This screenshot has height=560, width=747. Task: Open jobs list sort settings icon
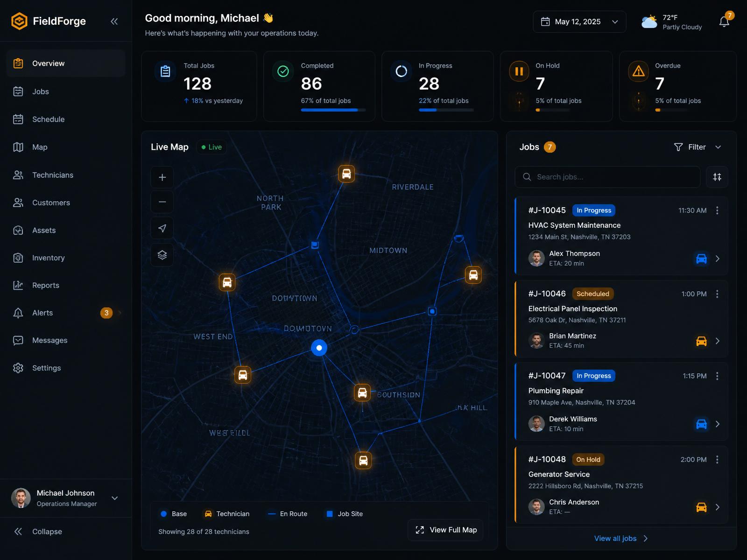point(717,177)
